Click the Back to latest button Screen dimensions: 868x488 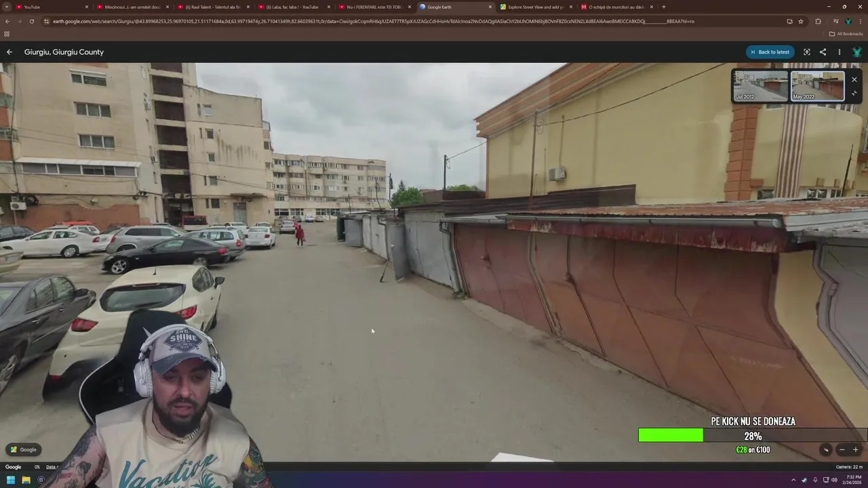click(x=770, y=52)
